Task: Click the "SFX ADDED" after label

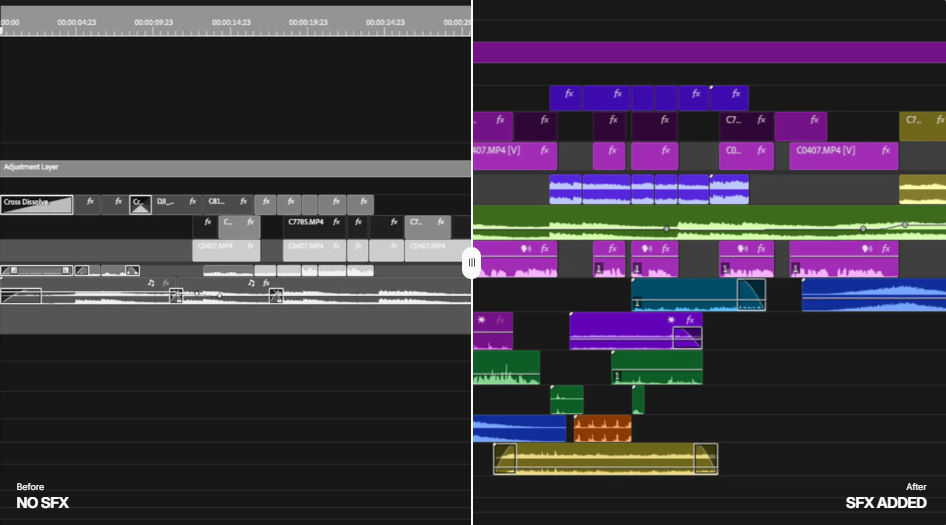Action: click(886, 503)
